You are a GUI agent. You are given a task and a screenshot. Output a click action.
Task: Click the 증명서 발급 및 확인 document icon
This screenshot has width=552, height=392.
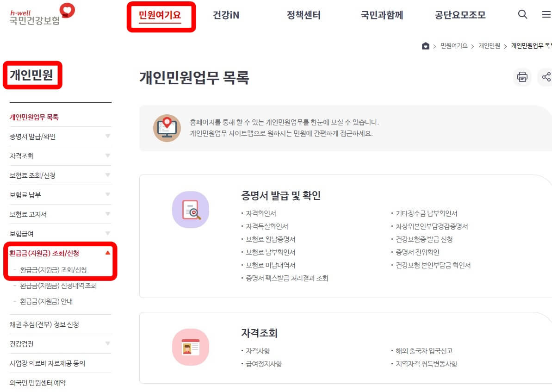191,209
